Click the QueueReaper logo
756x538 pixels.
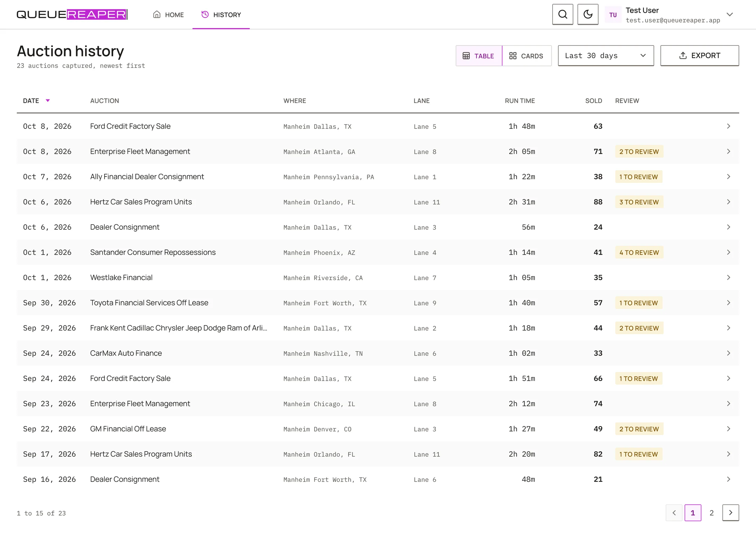coord(72,14)
